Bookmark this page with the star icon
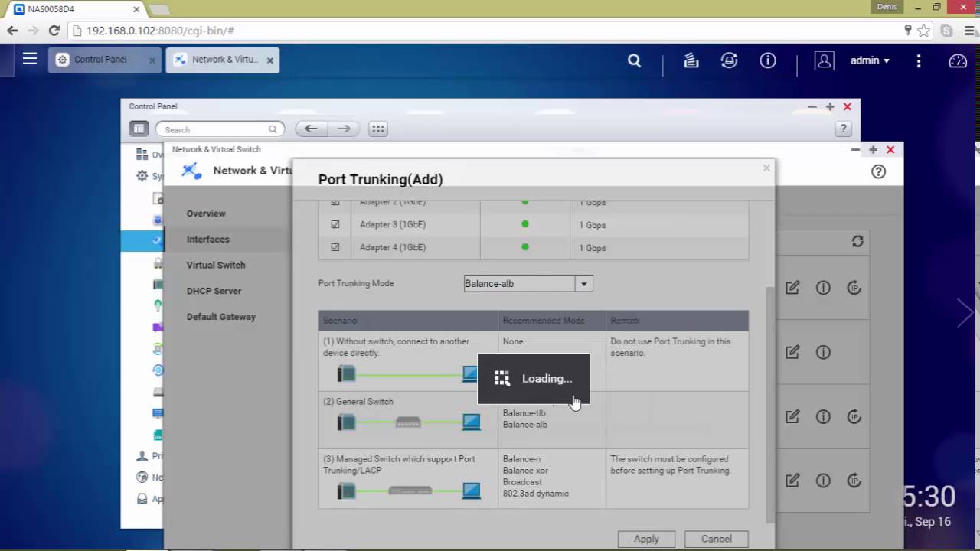This screenshot has height=551, width=980. coord(924,31)
